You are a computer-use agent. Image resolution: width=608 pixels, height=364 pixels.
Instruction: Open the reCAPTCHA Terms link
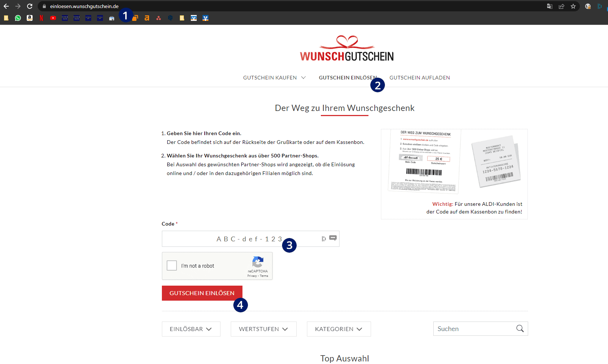point(264,276)
